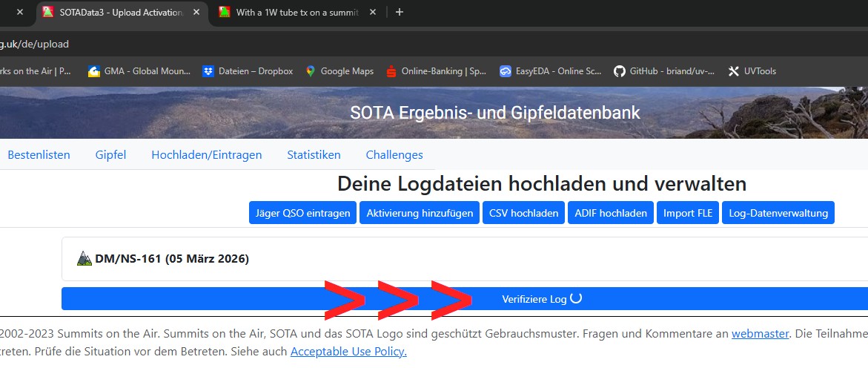
Task: Close the SOTAData3 Upload Activation tab
Action: pyautogui.click(x=198, y=12)
